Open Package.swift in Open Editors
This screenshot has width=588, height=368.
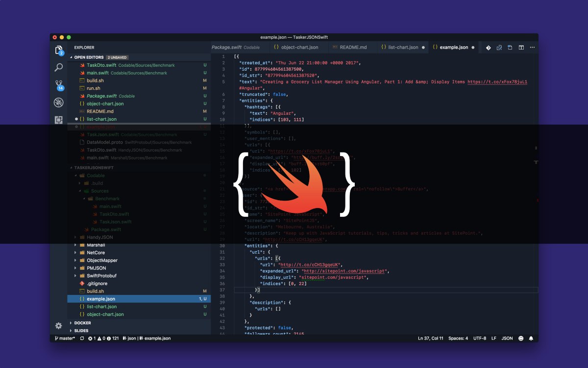139,96
